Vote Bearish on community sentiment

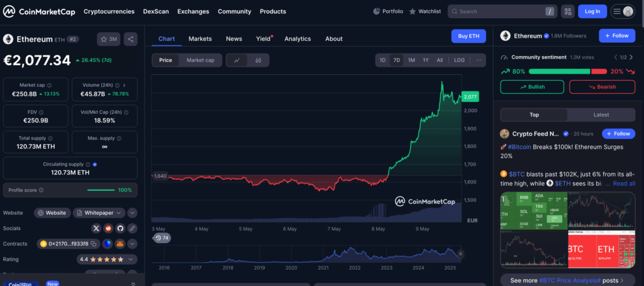[x=602, y=87]
